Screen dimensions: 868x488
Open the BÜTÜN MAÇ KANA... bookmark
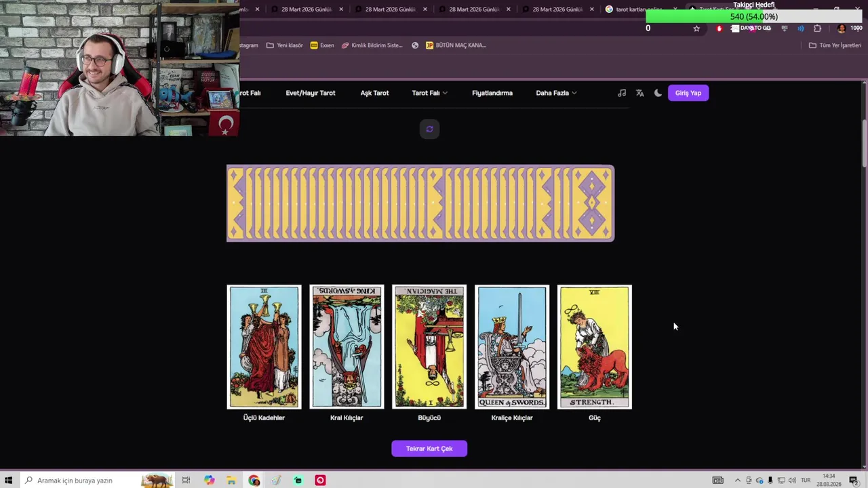tap(456, 45)
